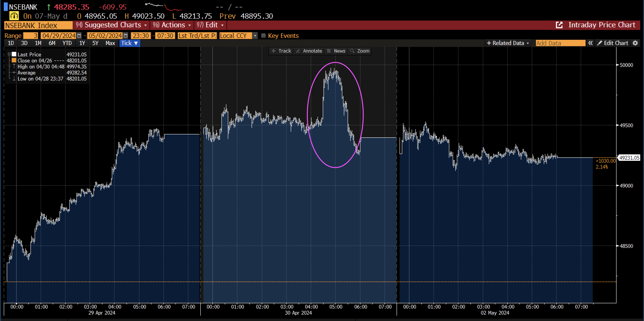Open the Local CCY currency dropdown arrow
The height and width of the screenshot is (321, 644).
point(255,35)
